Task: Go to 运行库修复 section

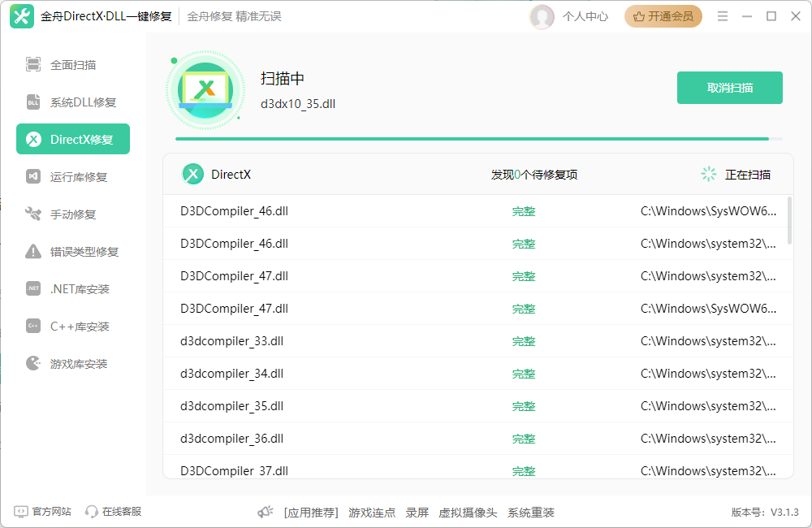Action: click(73, 177)
